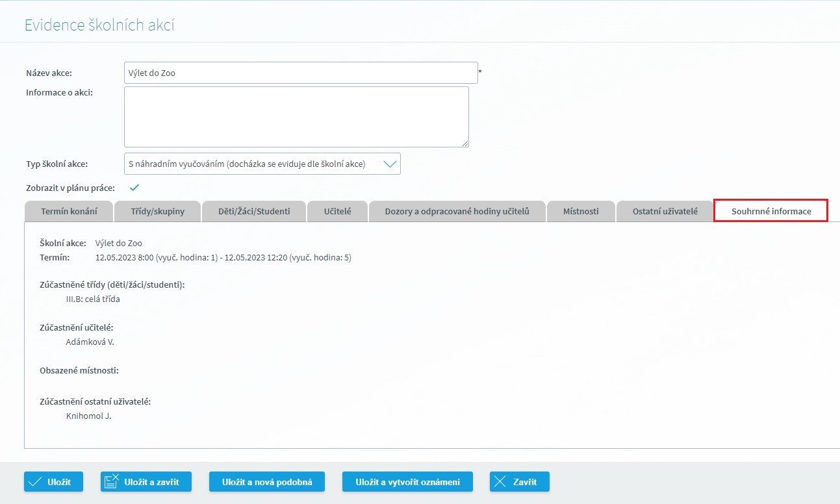Viewport: 840px width, 504px height.
Task: Switch to the Místnosti tab
Action: coord(581,211)
